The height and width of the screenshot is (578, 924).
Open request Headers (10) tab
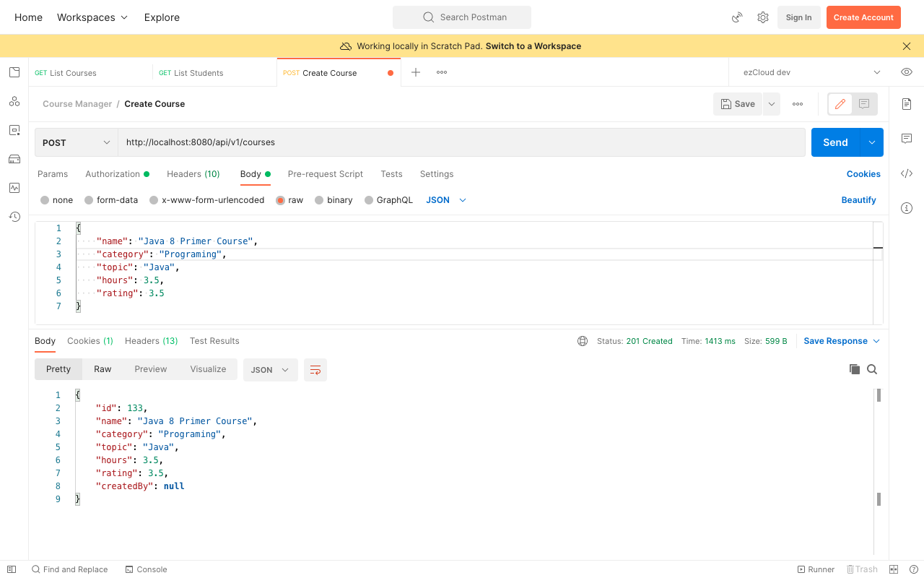tap(193, 174)
